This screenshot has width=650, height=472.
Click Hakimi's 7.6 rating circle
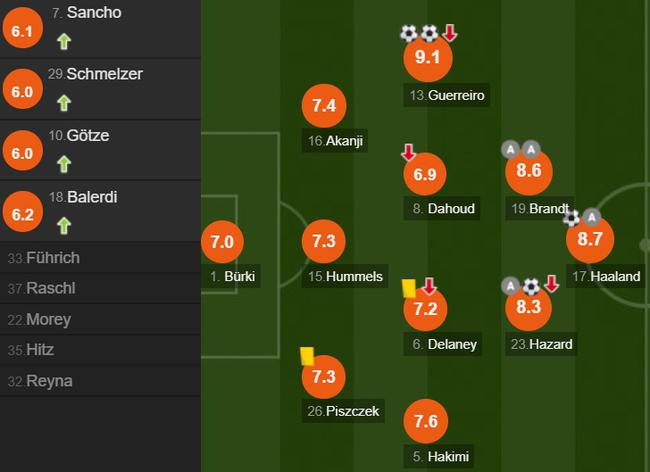click(426, 420)
